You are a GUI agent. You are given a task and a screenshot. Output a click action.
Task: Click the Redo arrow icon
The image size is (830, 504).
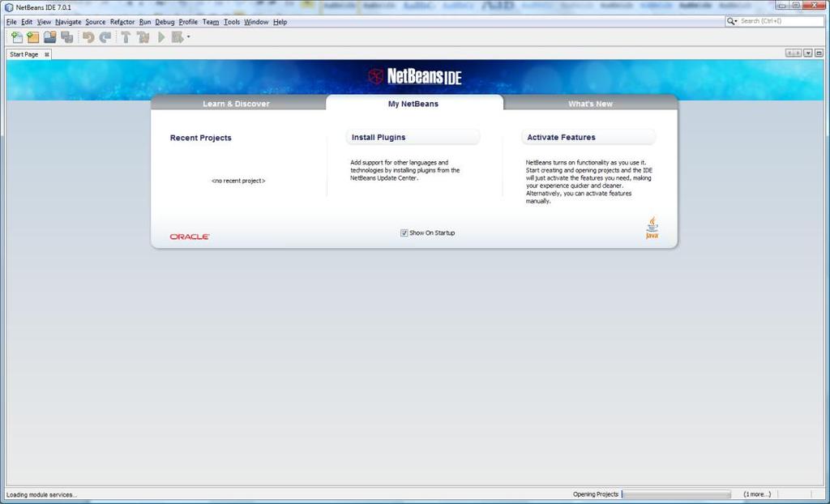point(105,37)
